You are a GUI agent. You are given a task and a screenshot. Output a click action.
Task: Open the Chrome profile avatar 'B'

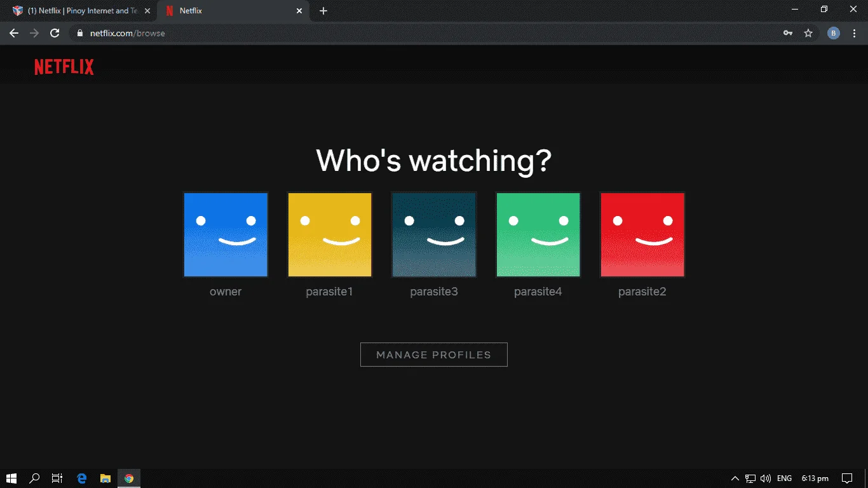pyautogui.click(x=834, y=33)
